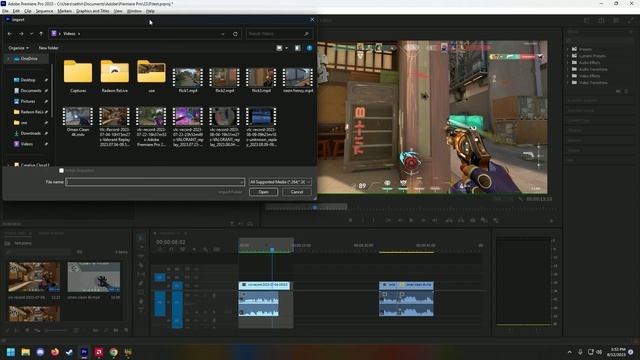Open recent locations dropdown in Import

(31, 34)
